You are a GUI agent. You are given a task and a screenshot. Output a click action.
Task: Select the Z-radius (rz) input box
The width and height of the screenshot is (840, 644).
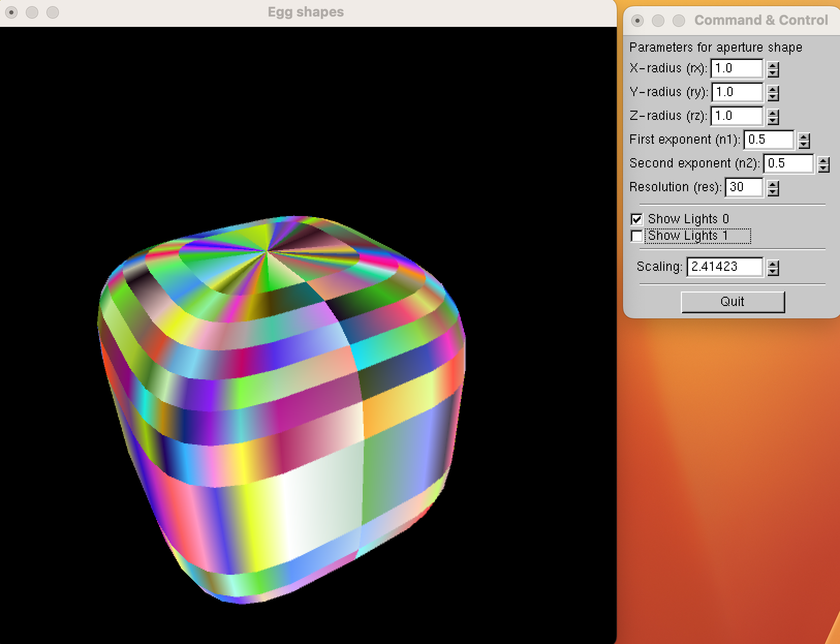tap(736, 116)
